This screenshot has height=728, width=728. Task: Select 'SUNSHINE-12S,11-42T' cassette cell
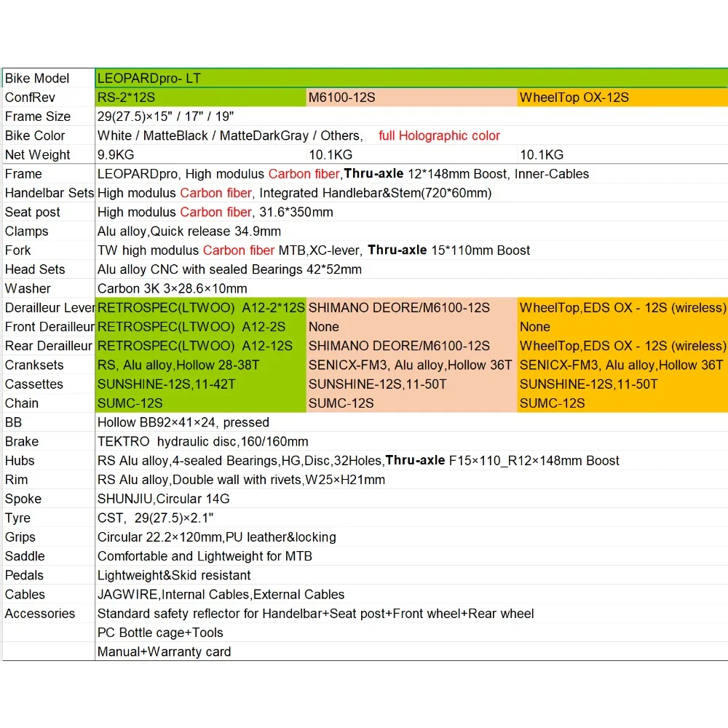(201, 384)
